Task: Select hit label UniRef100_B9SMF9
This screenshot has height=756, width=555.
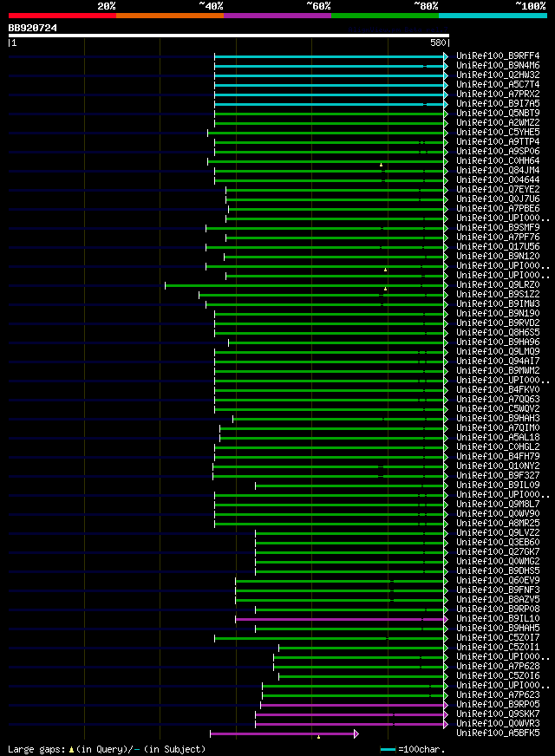Action: [498, 227]
